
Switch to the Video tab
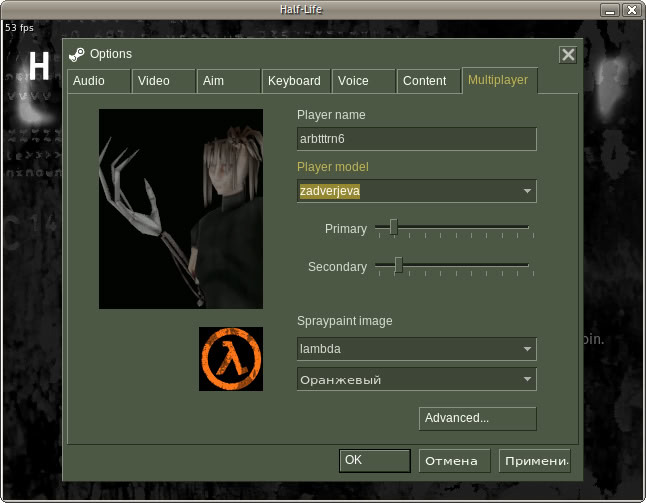pos(164,81)
